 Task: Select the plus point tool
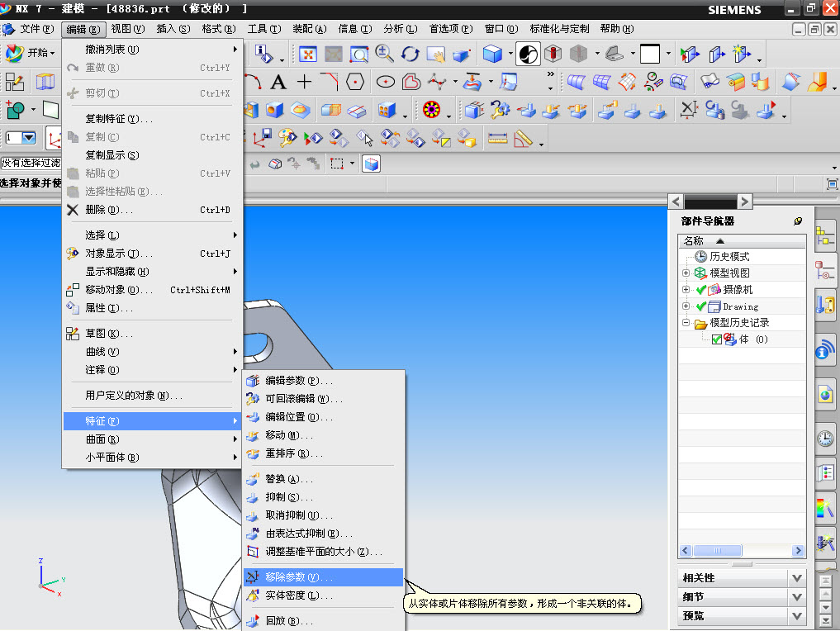click(x=304, y=82)
